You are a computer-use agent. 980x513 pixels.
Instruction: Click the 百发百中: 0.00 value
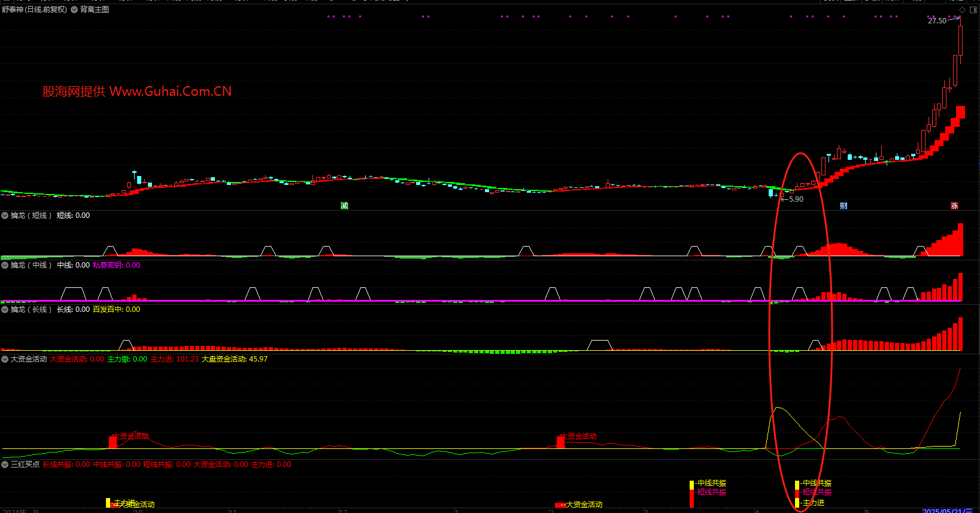(x=116, y=309)
